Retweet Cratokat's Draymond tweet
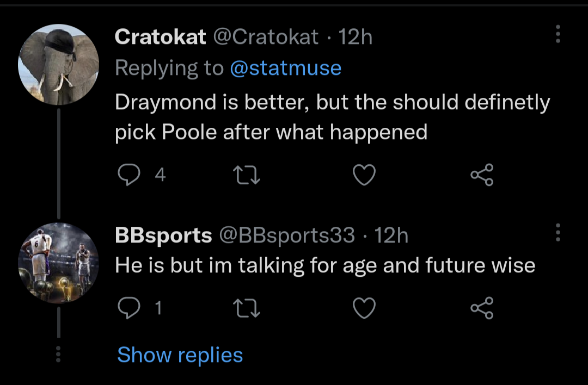 (247, 175)
